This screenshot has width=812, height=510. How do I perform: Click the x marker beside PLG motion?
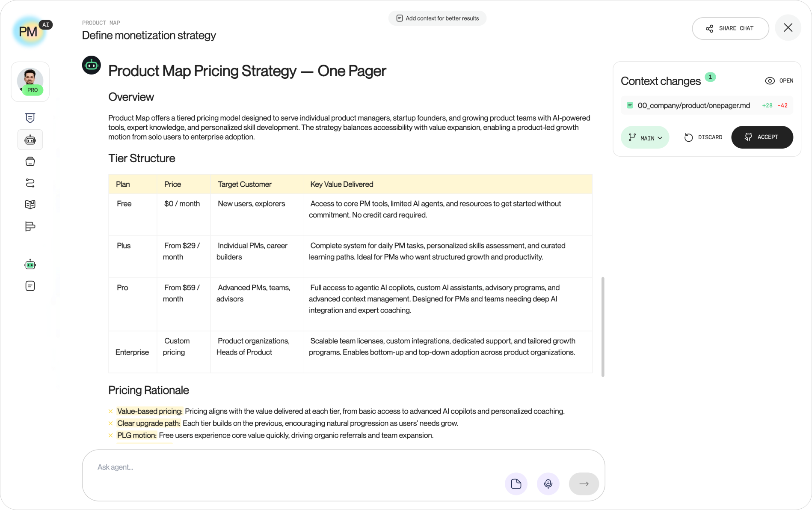pyautogui.click(x=110, y=435)
